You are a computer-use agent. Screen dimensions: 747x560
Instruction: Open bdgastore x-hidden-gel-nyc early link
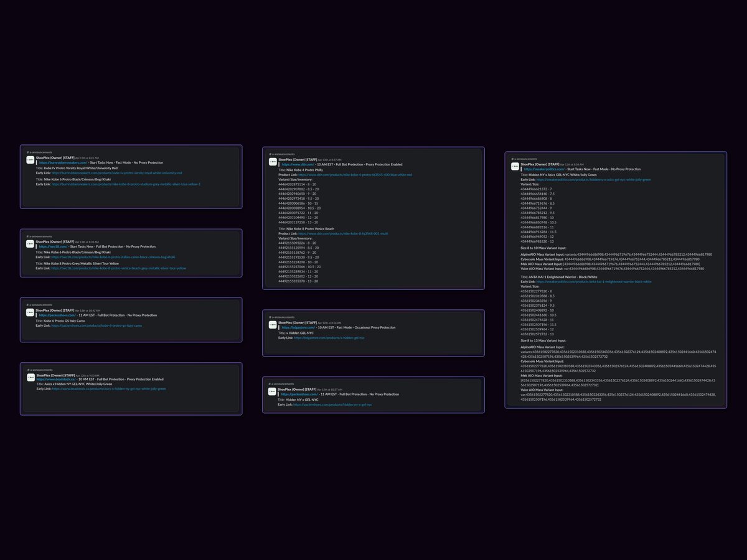[x=329, y=338]
